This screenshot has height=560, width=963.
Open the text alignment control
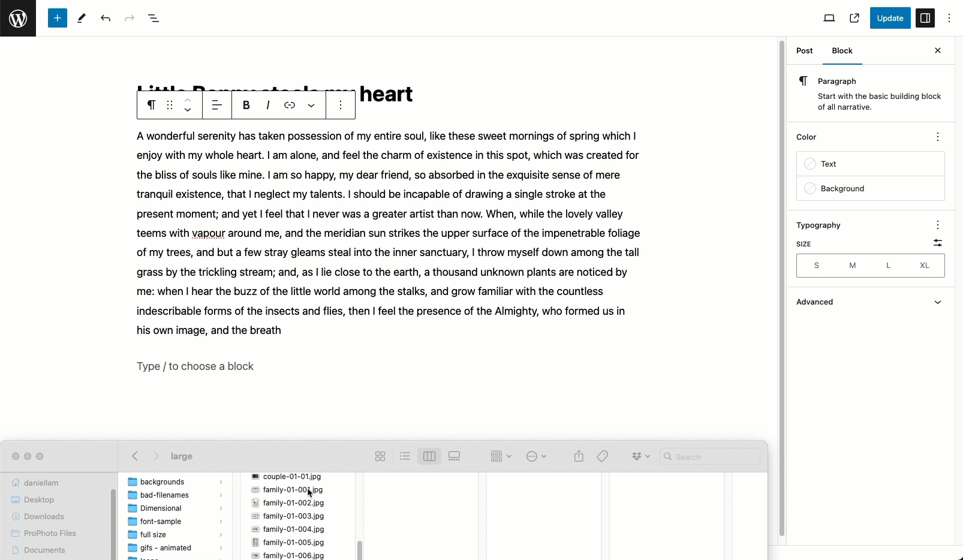217,105
